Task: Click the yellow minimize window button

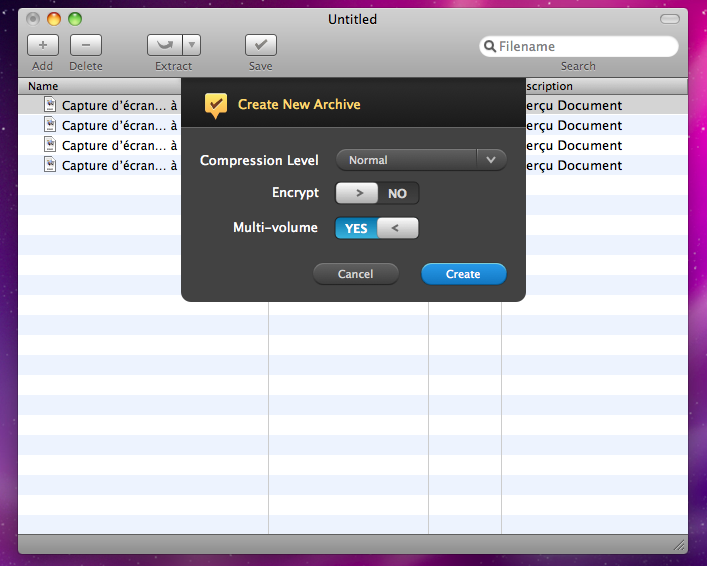Action: pyautogui.click(x=54, y=19)
